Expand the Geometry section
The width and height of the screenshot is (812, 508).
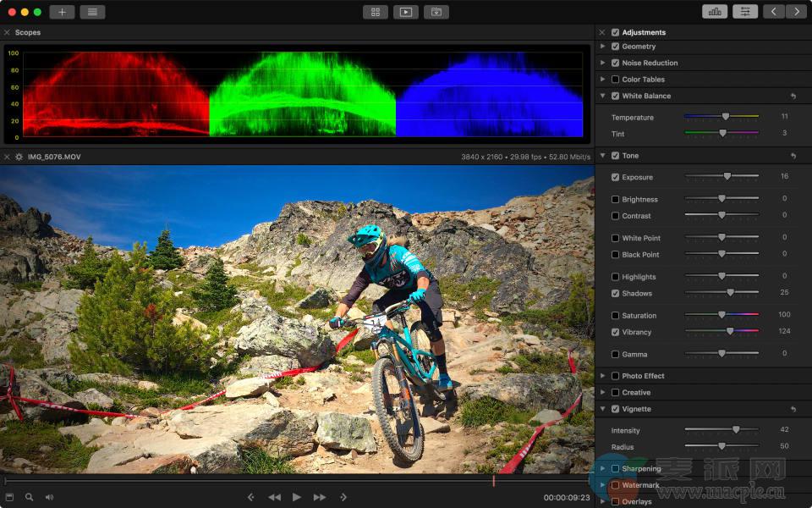tap(602, 47)
